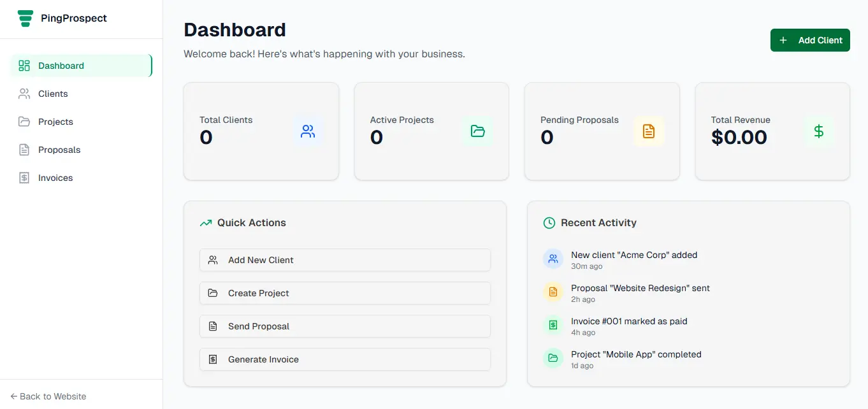The image size is (868, 409).
Task: Open Projects via the folder icon
Action: [x=24, y=121]
